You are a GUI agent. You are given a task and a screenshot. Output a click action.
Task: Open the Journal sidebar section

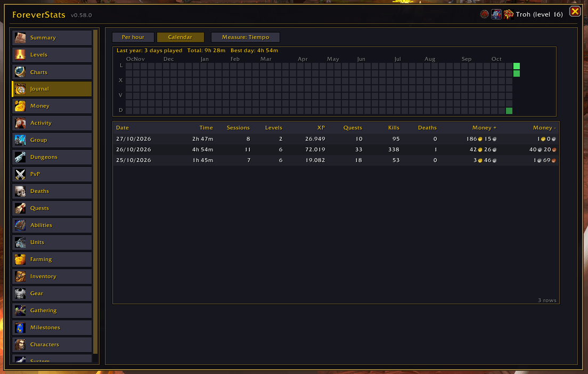[x=52, y=89]
